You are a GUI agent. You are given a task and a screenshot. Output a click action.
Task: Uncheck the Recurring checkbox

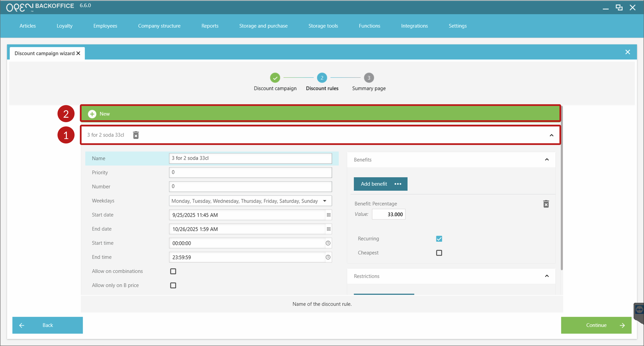tap(439, 239)
